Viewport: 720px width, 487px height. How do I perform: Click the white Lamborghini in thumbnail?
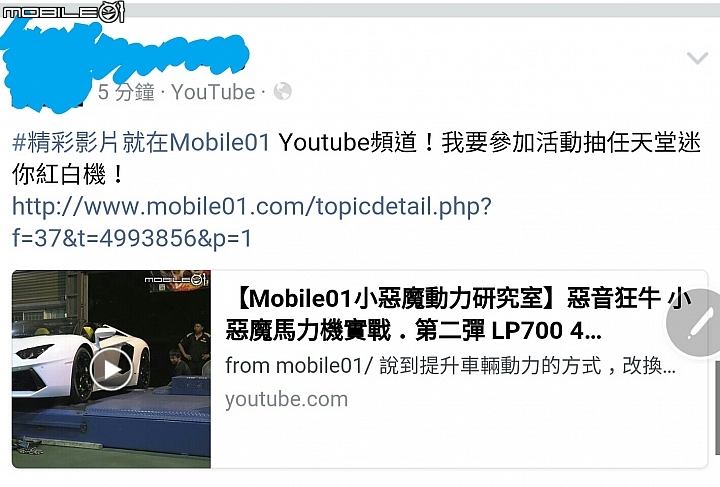80,360
